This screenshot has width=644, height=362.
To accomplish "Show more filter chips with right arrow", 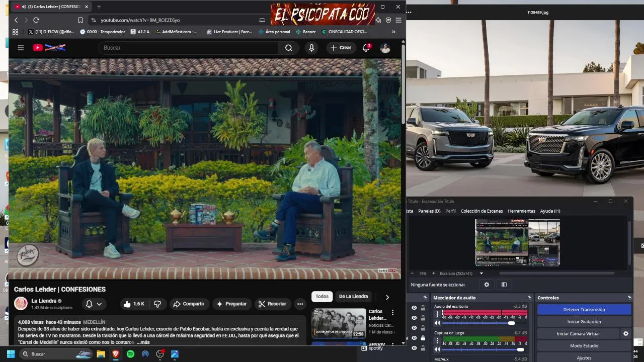I will tap(387, 297).
